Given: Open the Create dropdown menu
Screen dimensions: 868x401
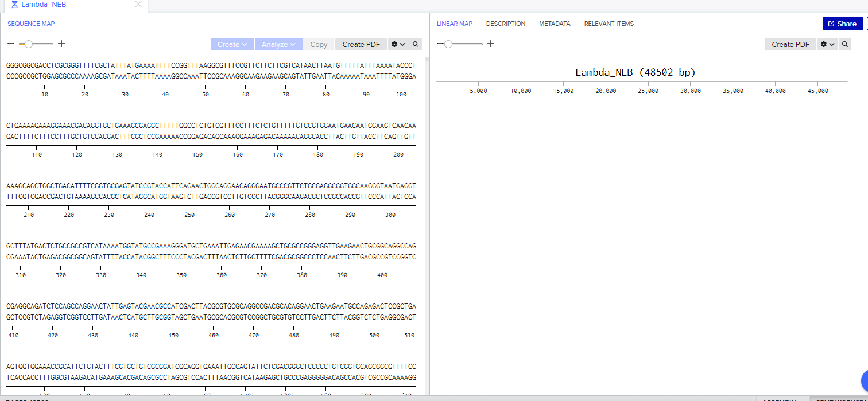Looking at the screenshot, I should [x=232, y=44].
